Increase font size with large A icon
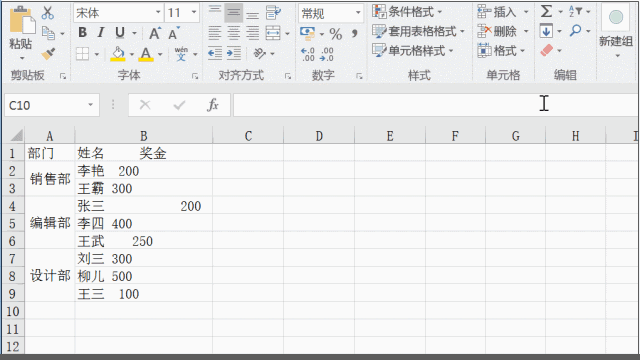 coord(155,33)
